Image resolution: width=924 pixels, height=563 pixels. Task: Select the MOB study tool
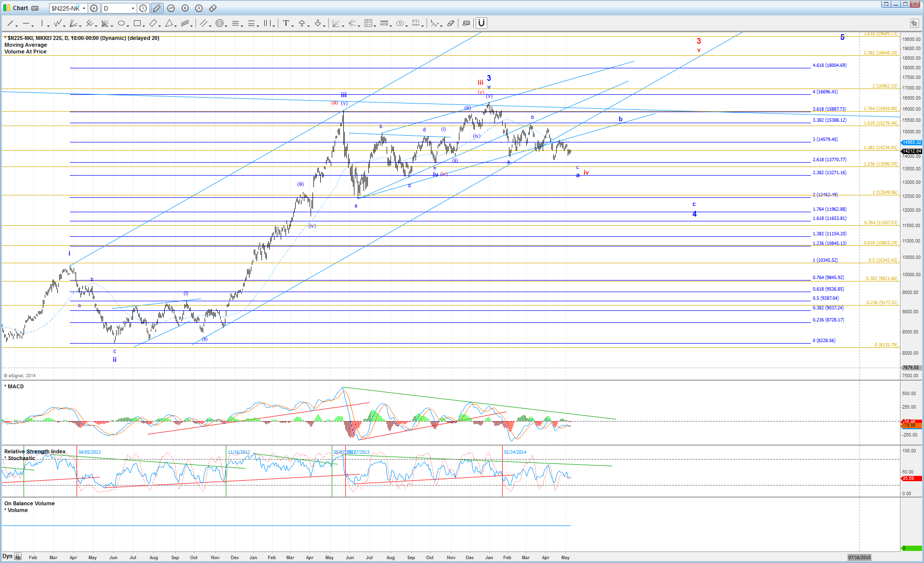pos(384,23)
